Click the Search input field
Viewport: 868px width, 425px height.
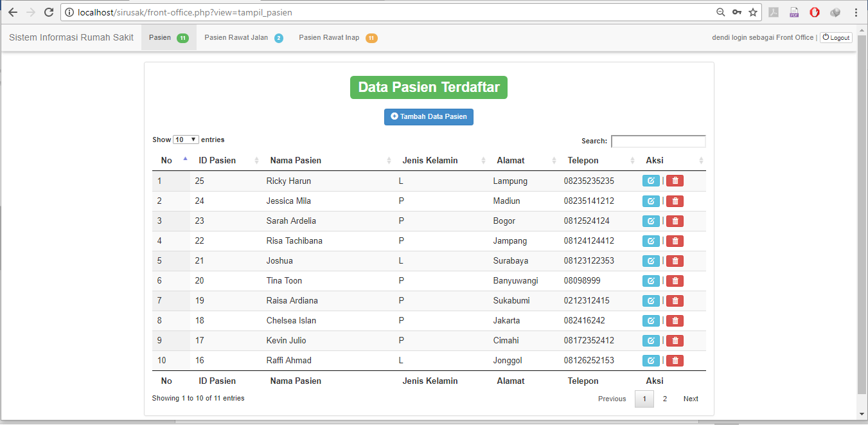[x=658, y=141]
